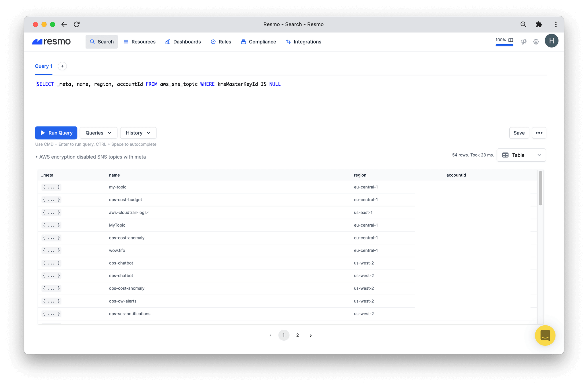Save the current query
Viewport: 588px width, 386px height.
519,133
